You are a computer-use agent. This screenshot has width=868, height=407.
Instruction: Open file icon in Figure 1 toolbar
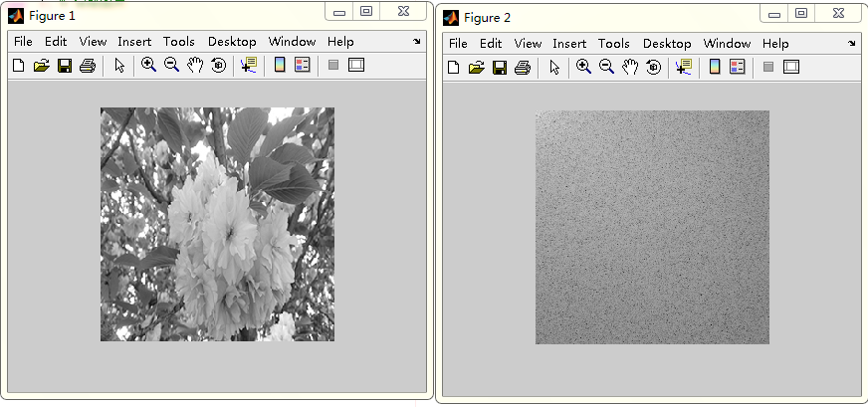(42, 66)
